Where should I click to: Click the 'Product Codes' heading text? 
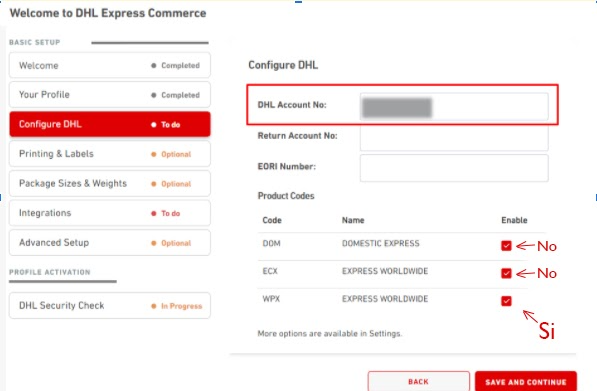coord(286,196)
